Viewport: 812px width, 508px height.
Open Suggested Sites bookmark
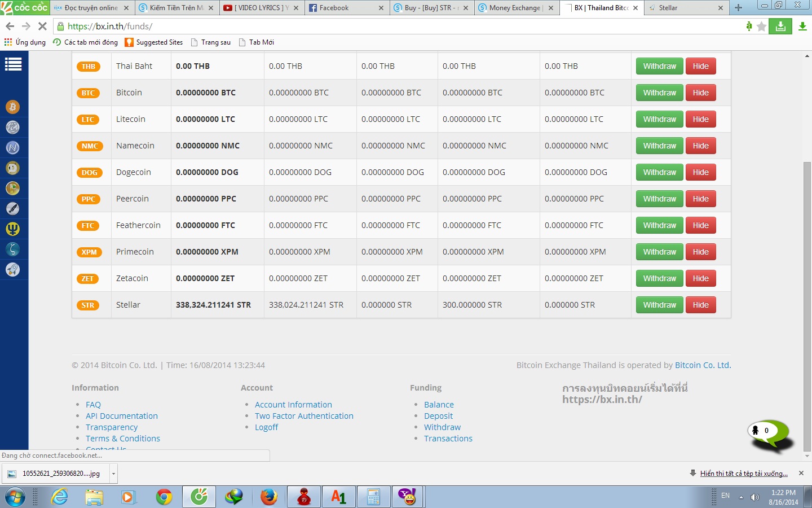pos(154,42)
